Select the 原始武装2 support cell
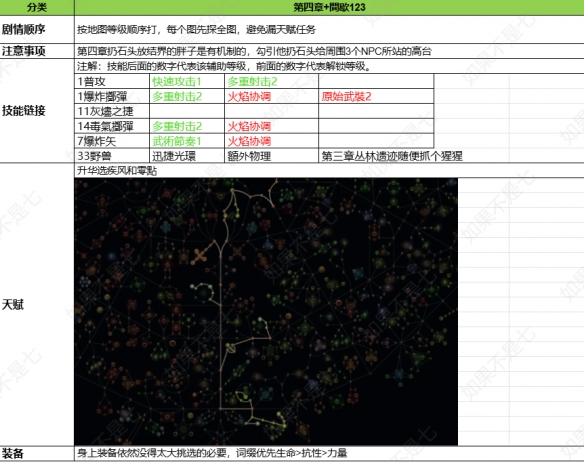This screenshot has width=584, height=462. pyautogui.click(x=376, y=96)
